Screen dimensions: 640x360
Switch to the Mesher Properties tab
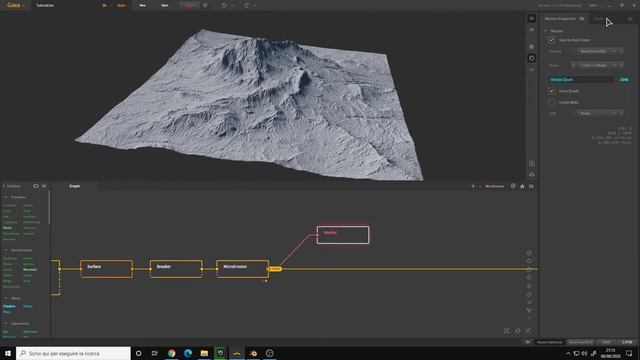point(560,19)
